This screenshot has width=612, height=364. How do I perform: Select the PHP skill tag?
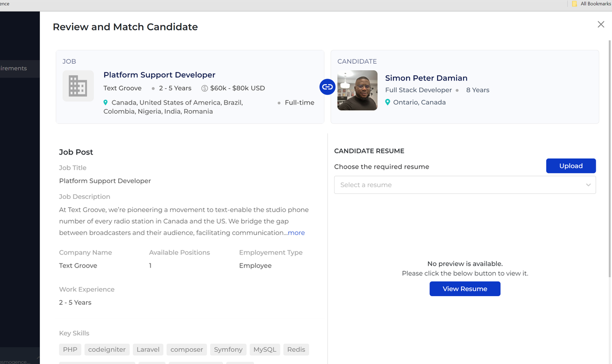[70, 350]
